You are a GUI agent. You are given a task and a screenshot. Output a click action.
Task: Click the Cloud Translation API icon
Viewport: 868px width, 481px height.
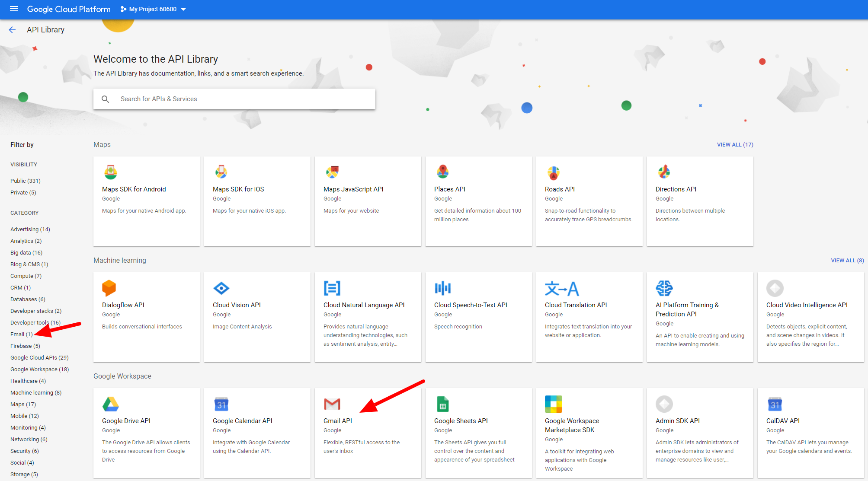(561, 288)
